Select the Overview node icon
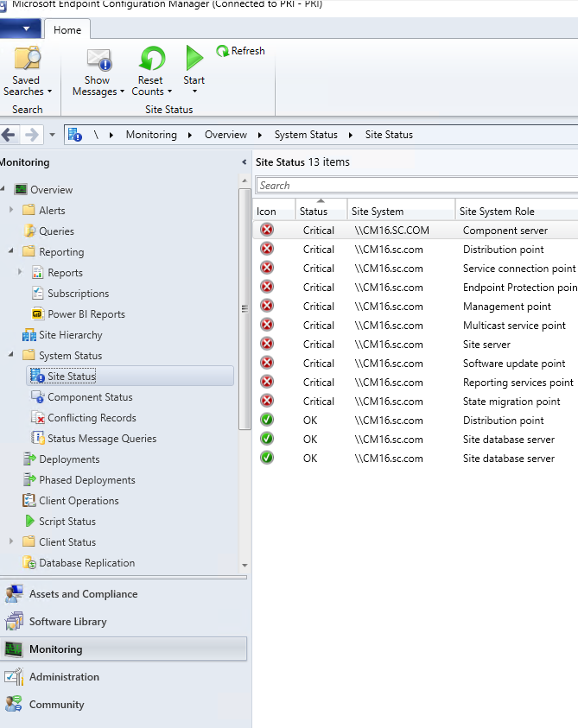 21,189
